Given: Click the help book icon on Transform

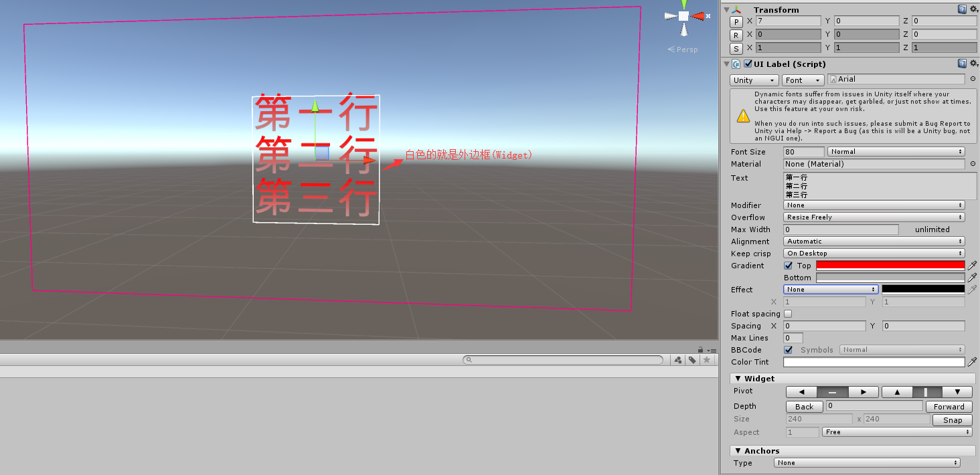Looking at the screenshot, I should point(962,9).
